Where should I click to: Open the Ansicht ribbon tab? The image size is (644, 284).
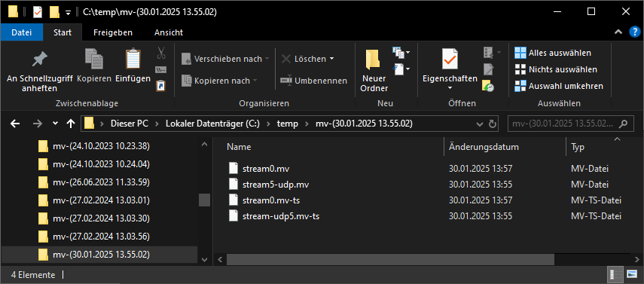coord(169,32)
